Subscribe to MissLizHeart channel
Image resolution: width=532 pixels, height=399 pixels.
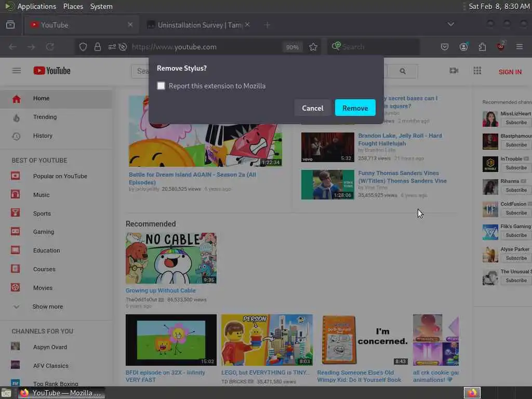[516, 123]
